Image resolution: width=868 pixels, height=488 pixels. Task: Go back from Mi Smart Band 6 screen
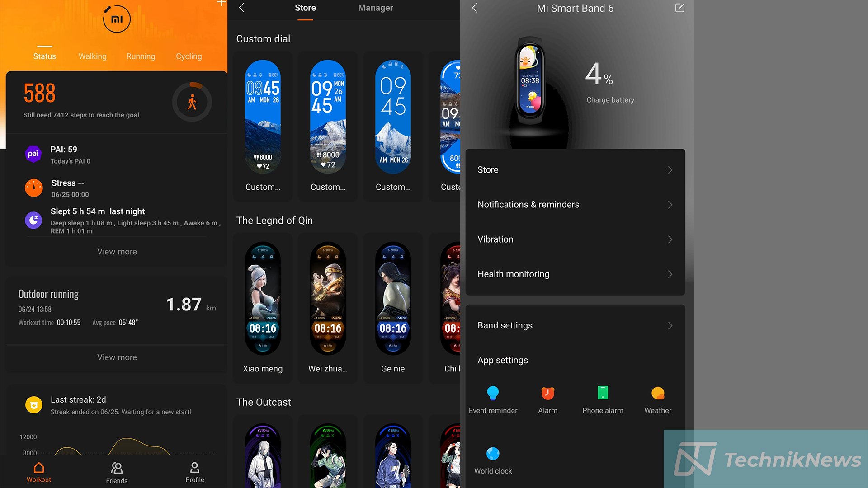click(475, 8)
